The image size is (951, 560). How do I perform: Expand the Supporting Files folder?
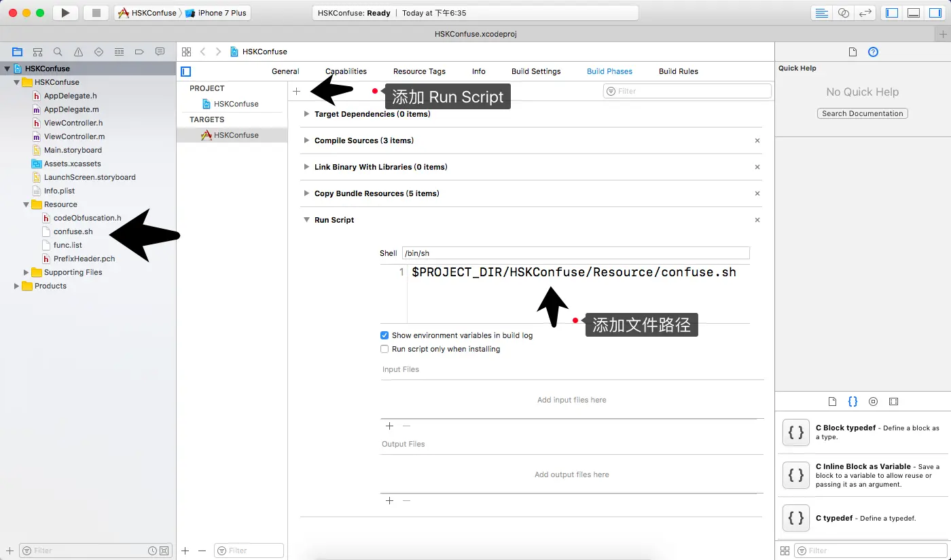coord(26,272)
